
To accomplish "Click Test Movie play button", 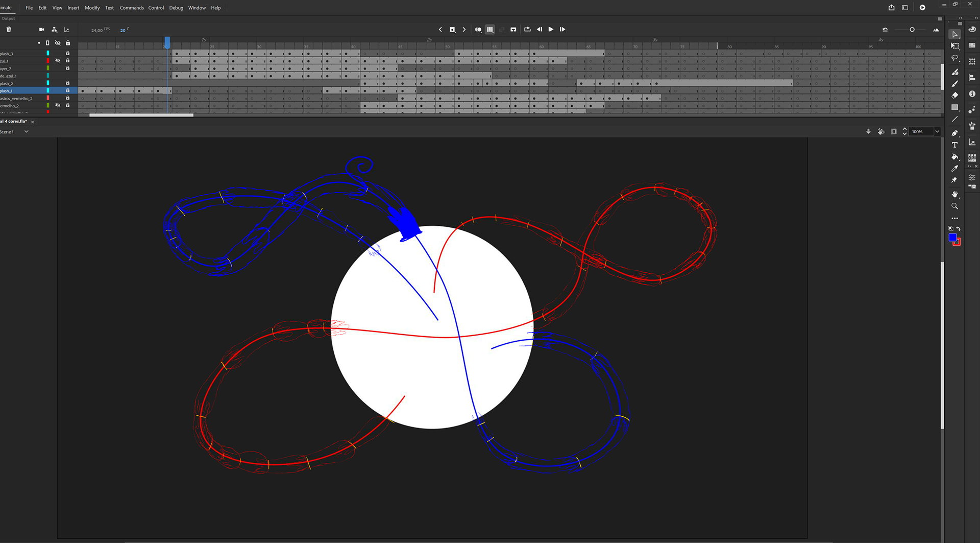I will pos(922,8).
